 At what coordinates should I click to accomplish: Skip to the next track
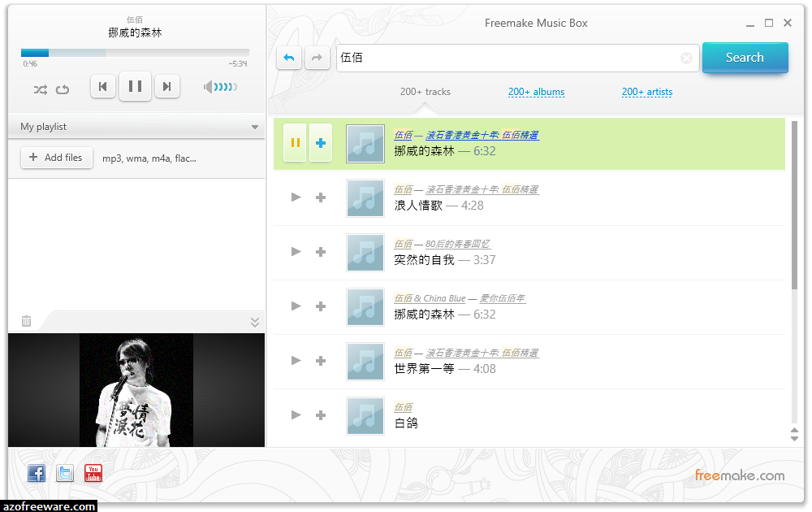[167, 85]
